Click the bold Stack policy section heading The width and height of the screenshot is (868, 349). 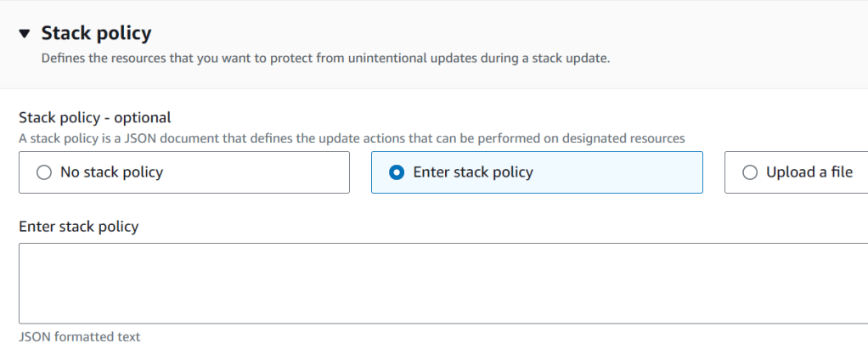click(96, 34)
